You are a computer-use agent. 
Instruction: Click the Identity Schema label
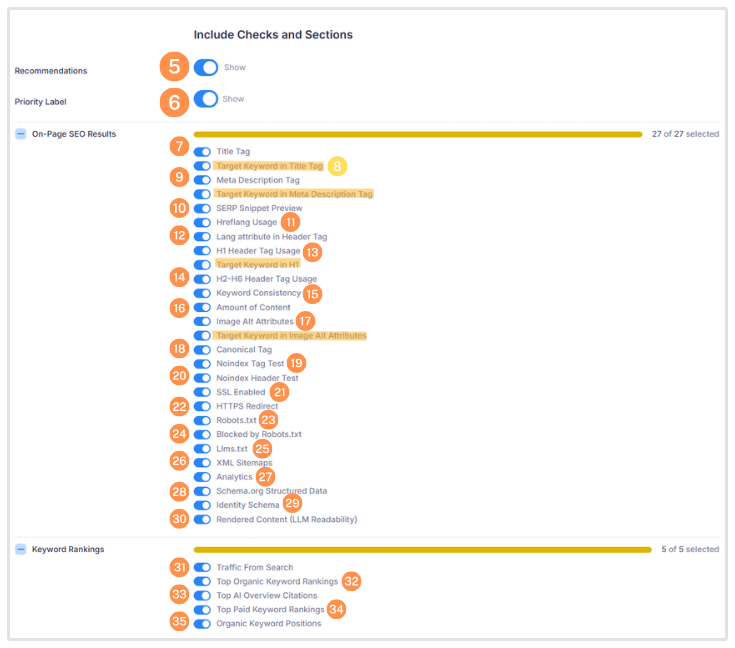(x=248, y=505)
